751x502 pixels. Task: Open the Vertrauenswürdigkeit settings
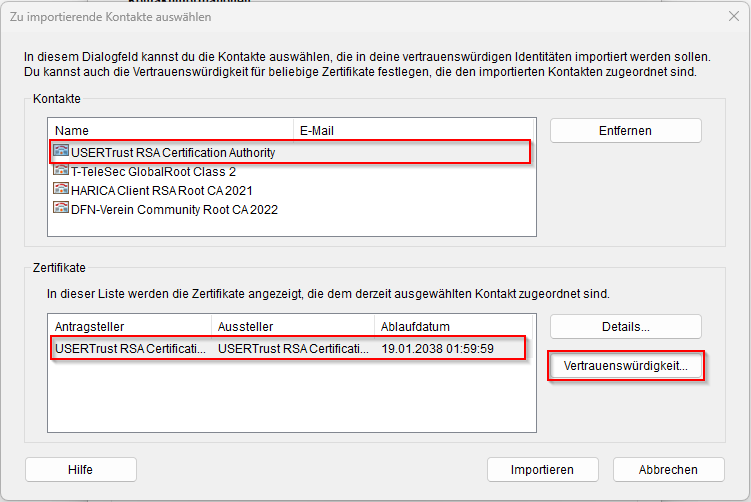coord(626,366)
